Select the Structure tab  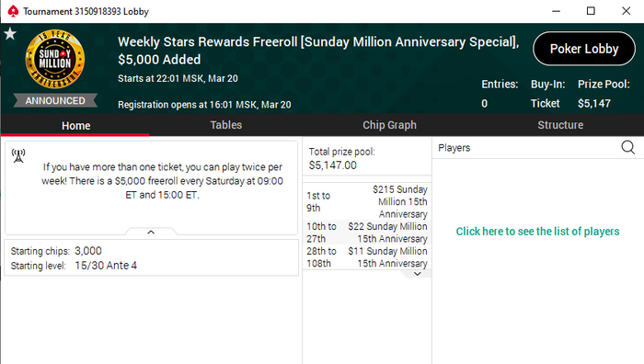(x=560, y=125)
